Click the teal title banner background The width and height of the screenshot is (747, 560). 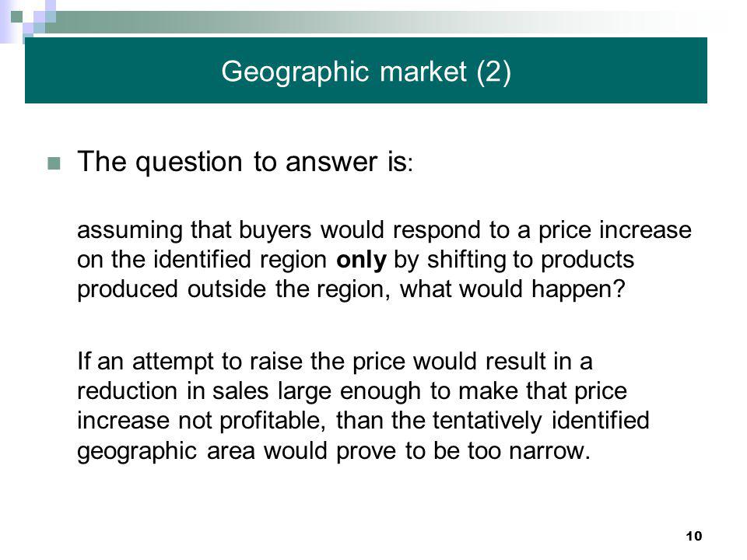pos(366,71)
